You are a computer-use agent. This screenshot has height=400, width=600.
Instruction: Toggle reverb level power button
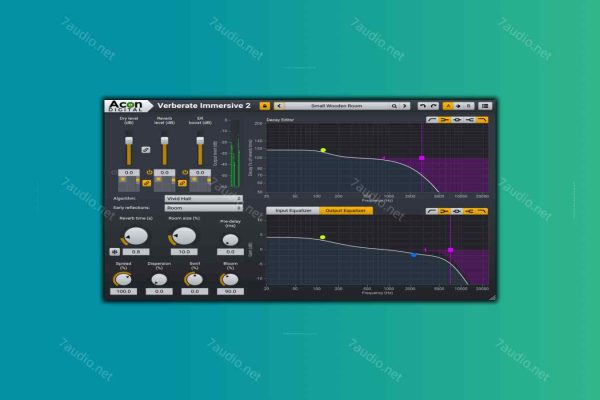[x=149, y=173]
